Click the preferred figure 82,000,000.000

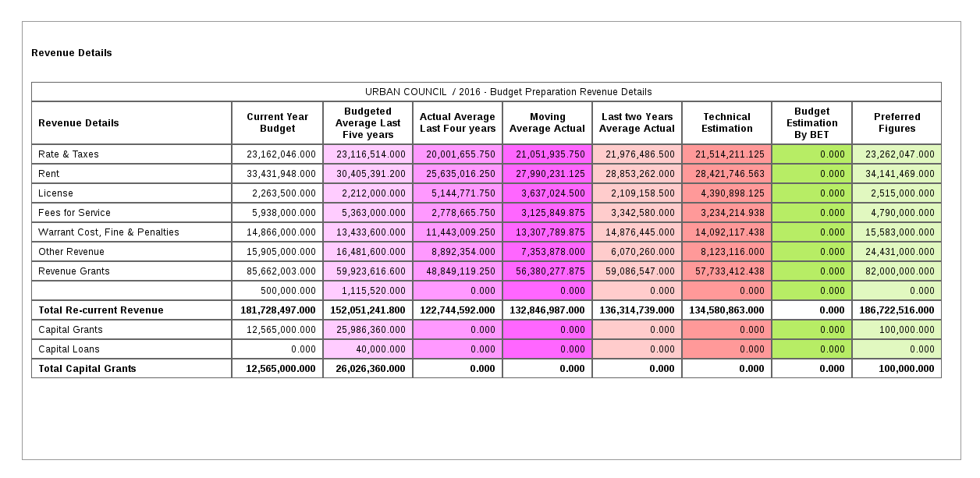pyautogui.click(x=900, y=271)
